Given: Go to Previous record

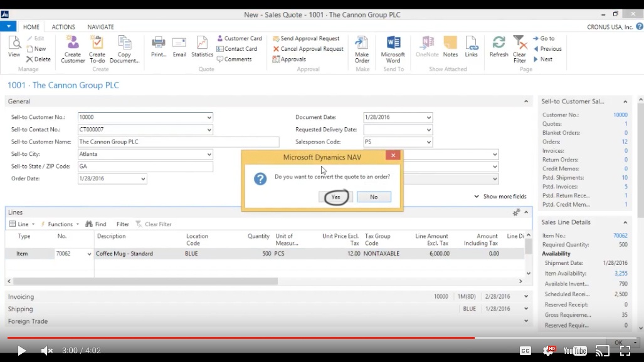Looking at the screenshot, I should (x=547, y=48).
